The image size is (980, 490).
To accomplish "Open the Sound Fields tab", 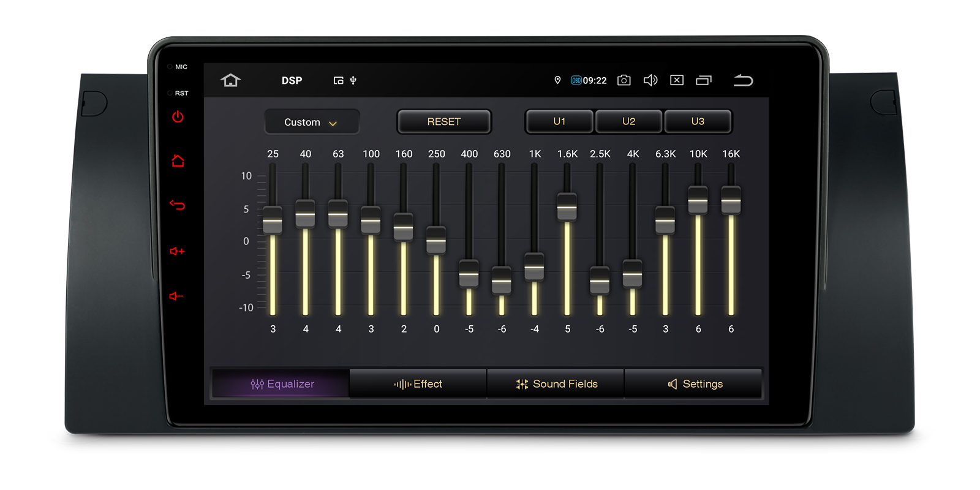I will 556,384.
